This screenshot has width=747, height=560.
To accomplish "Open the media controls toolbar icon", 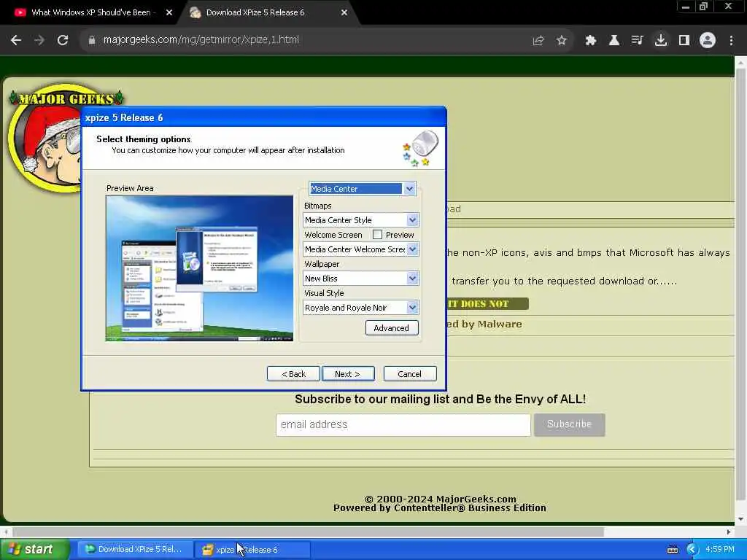I will point(638,40).
